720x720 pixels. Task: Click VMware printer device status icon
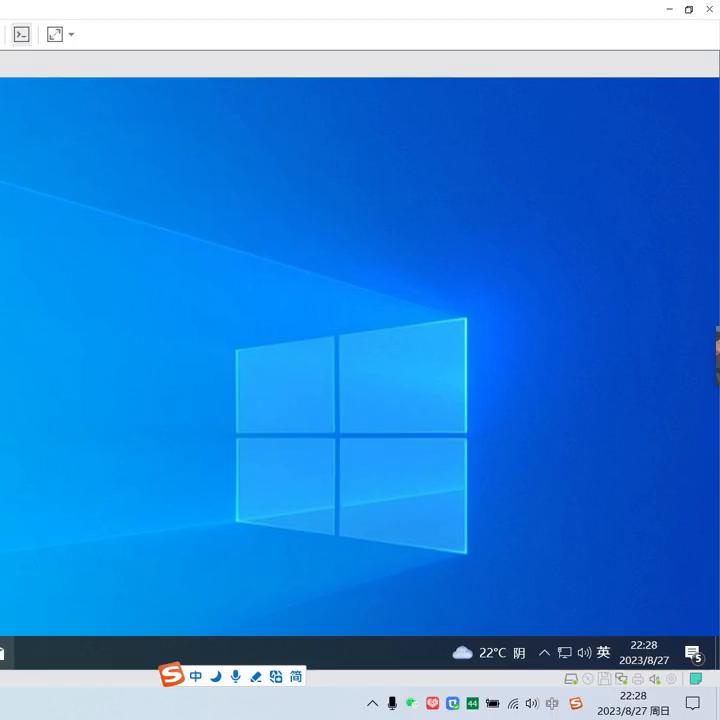pyautogui.click(x=638, y=679)
